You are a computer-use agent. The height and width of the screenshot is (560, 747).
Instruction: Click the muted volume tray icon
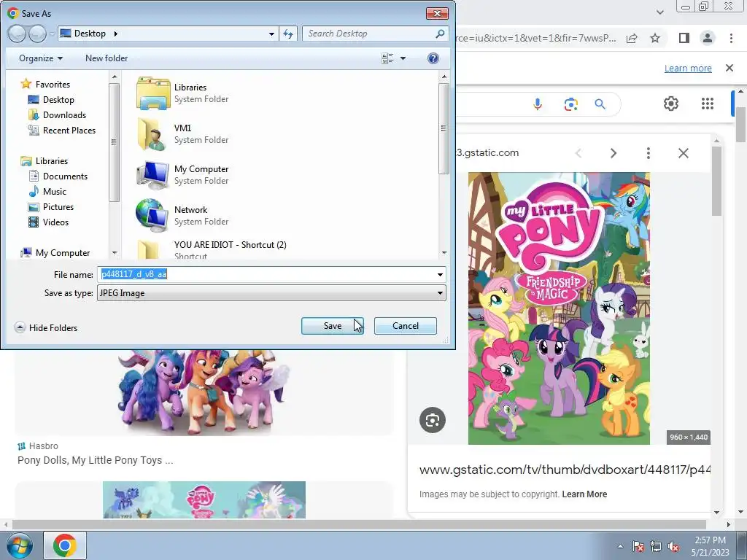click(673, 546)
